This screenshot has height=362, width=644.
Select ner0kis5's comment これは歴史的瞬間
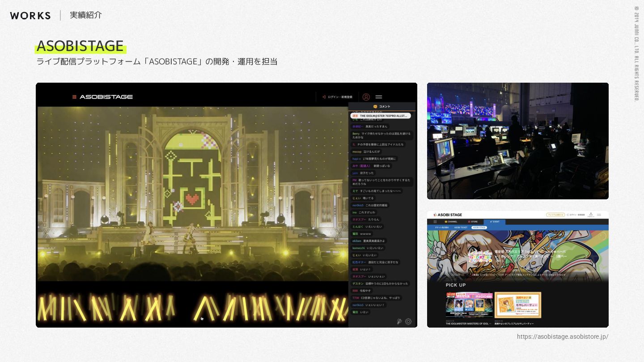tap(370, 205)
